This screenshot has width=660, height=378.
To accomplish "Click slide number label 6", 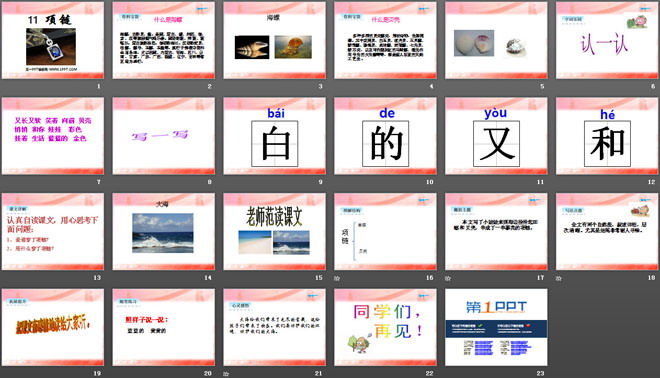I will (653, 86).
